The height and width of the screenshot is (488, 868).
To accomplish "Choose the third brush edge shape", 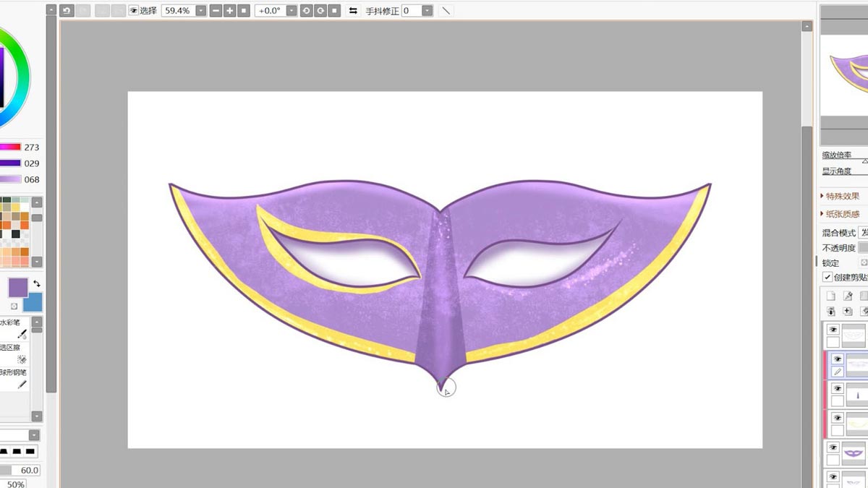I will pyautogui.click(x=30, y=451).
